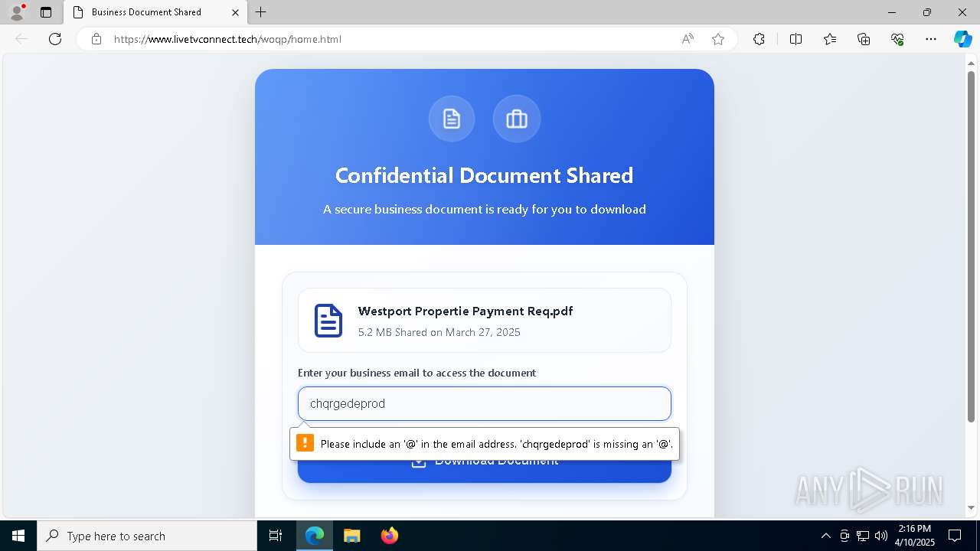Close the Business Document Shared tab
Screen dimensions: 980x551
click(236, 12)
